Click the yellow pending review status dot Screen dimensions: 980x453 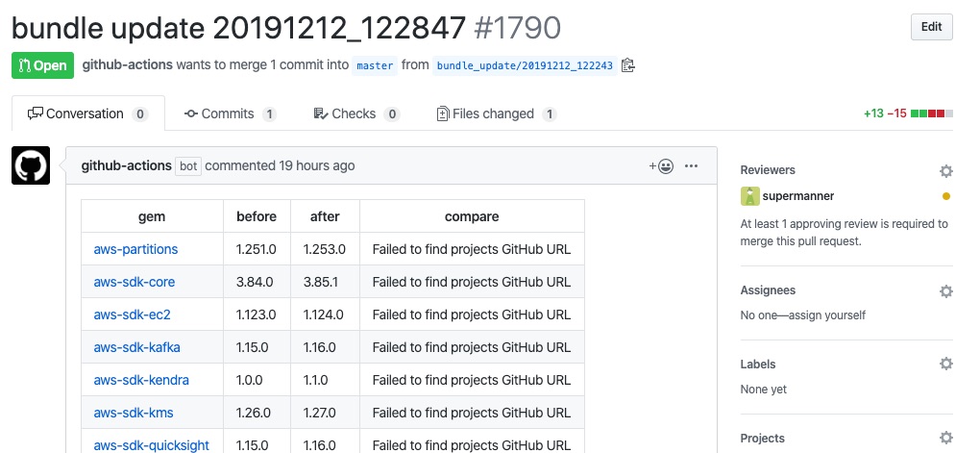tap(946, 196)
